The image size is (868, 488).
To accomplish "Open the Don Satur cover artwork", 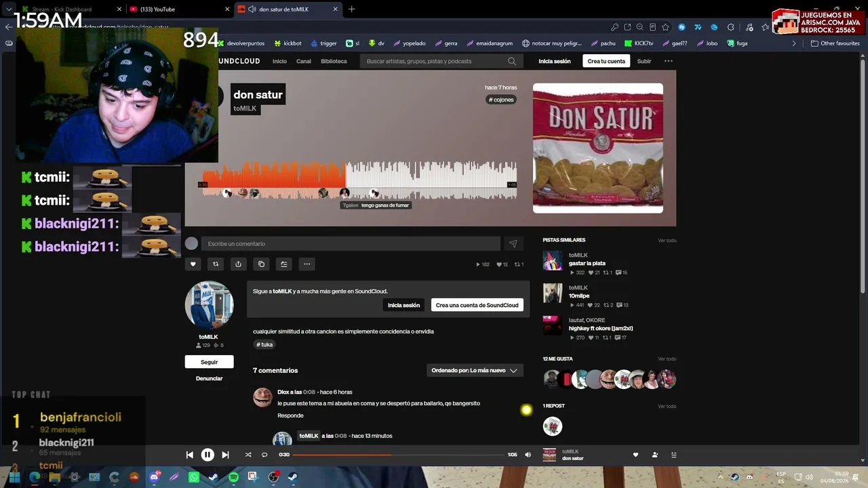I will click(598, 148).
